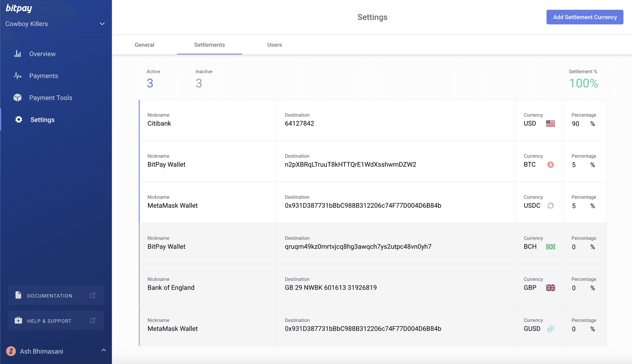Click the Documentation external link icon
Image resolution: width=632 pixels, height=364 pixels.
click(93, 296)
